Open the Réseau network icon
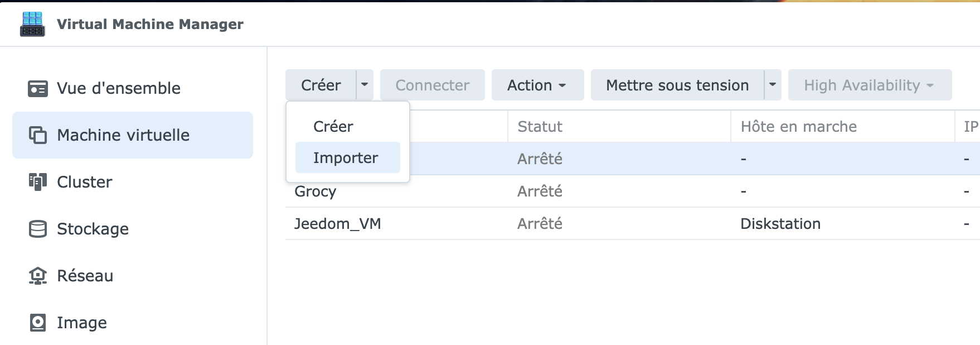 pyautogui.click(x=38, y=276)
